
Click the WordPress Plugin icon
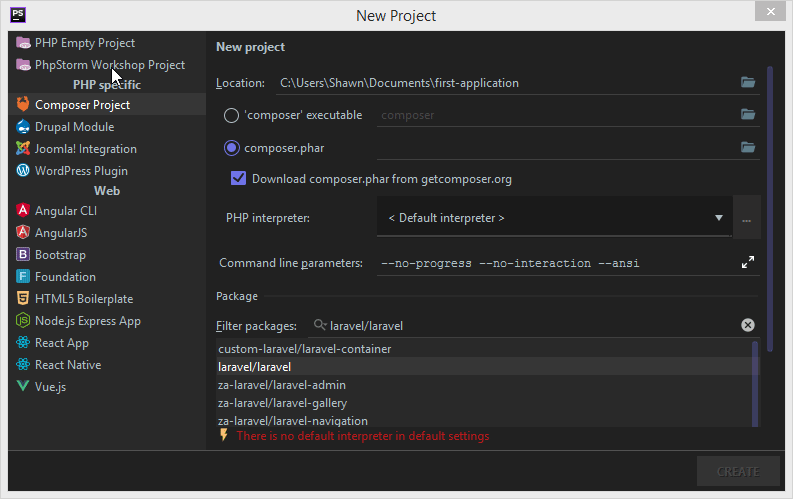23,170
